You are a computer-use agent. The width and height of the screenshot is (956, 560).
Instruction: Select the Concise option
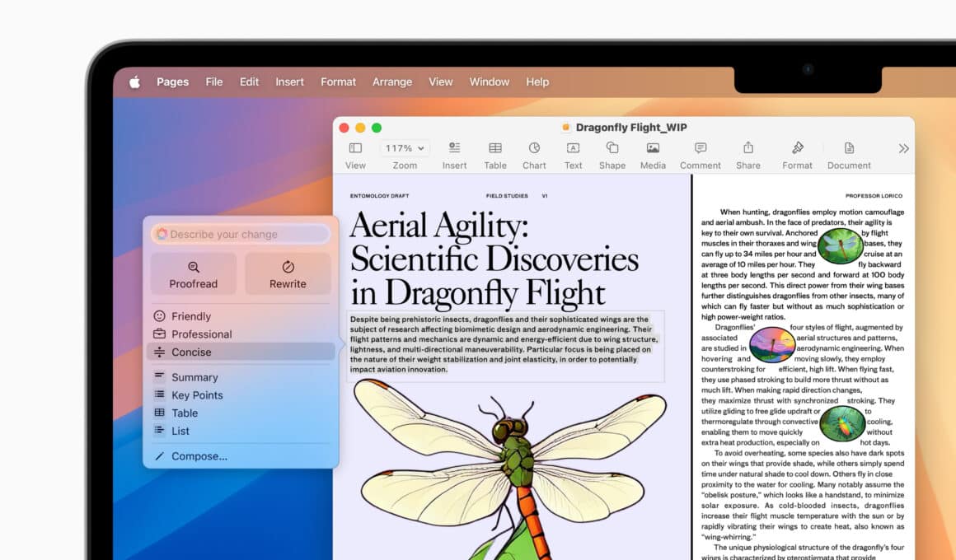click(241, 352)
